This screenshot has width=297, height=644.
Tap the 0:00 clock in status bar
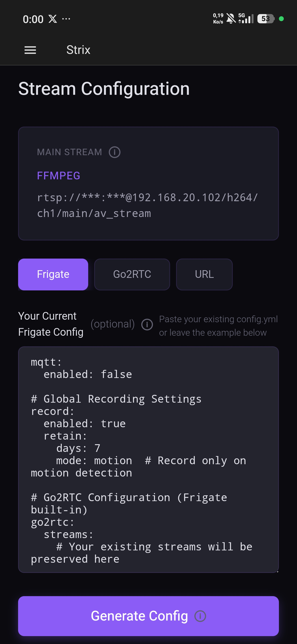33,19
